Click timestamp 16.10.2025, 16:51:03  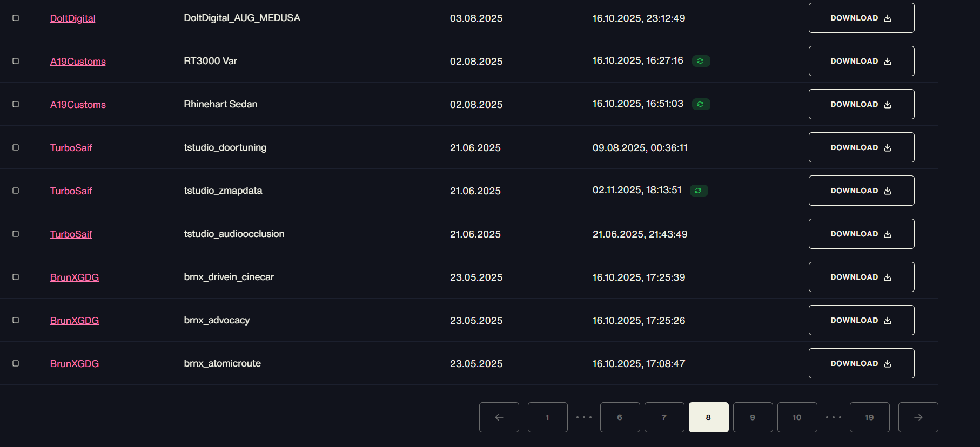pos(637,104)
